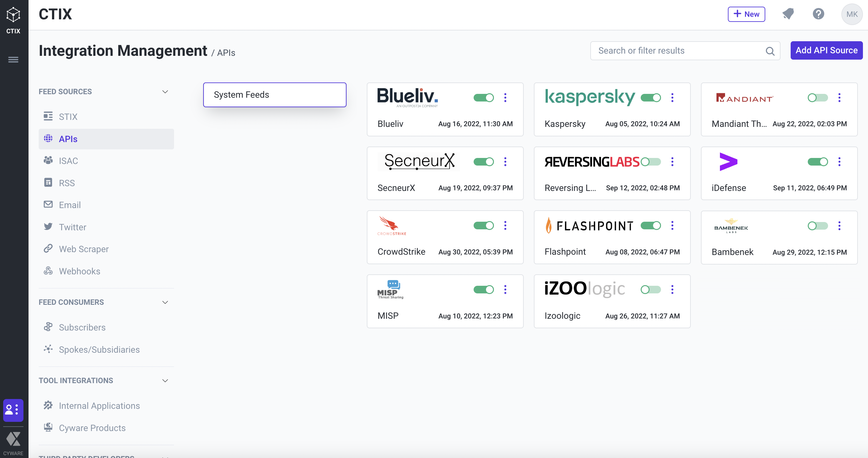Select the APIs feed source icon
868x458 pixels.
click(48, 139)
